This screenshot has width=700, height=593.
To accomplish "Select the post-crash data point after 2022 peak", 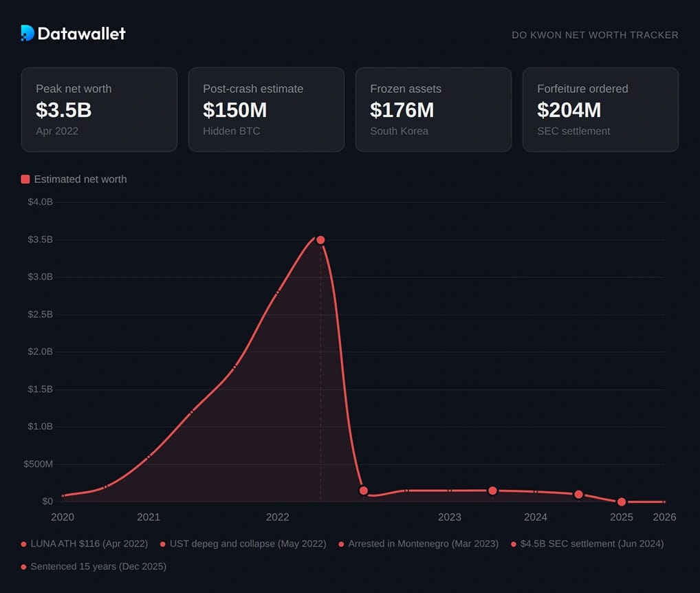I will click(x=363, y=490).
